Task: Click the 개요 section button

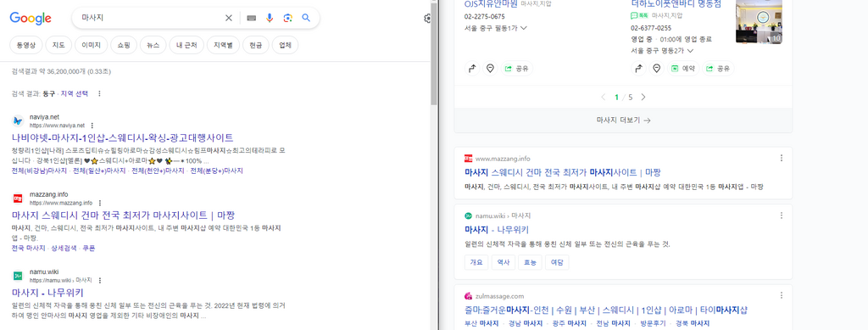Action: pyautogui.click(x=476, y=262)
